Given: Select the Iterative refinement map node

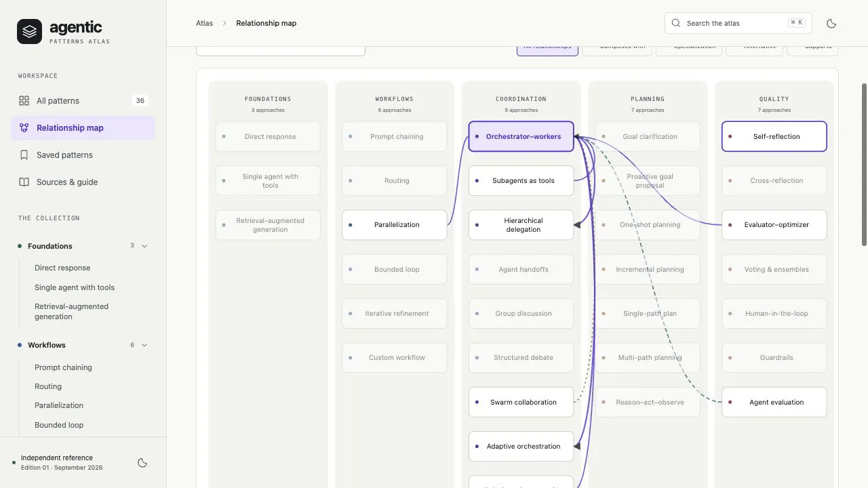Looking at the screenshot, I should pyautogui.click(x=395, y=314).
